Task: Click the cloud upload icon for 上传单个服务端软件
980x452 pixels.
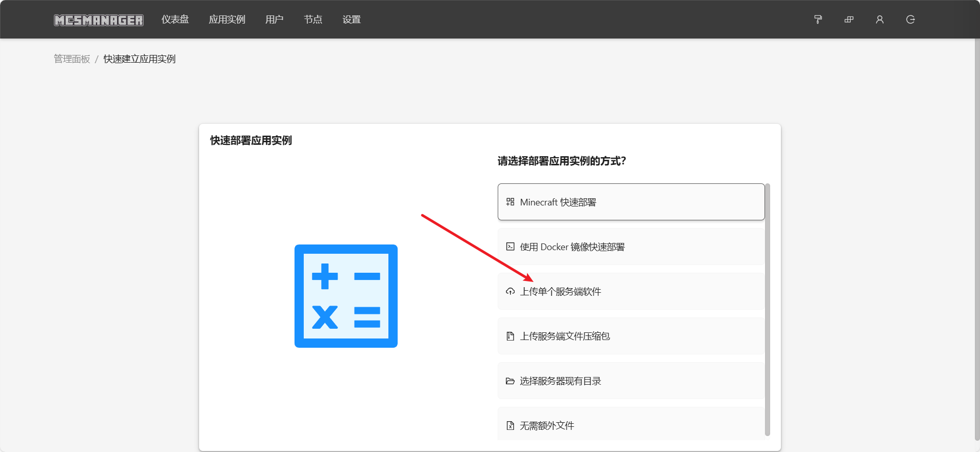Action: pos(510,292)
